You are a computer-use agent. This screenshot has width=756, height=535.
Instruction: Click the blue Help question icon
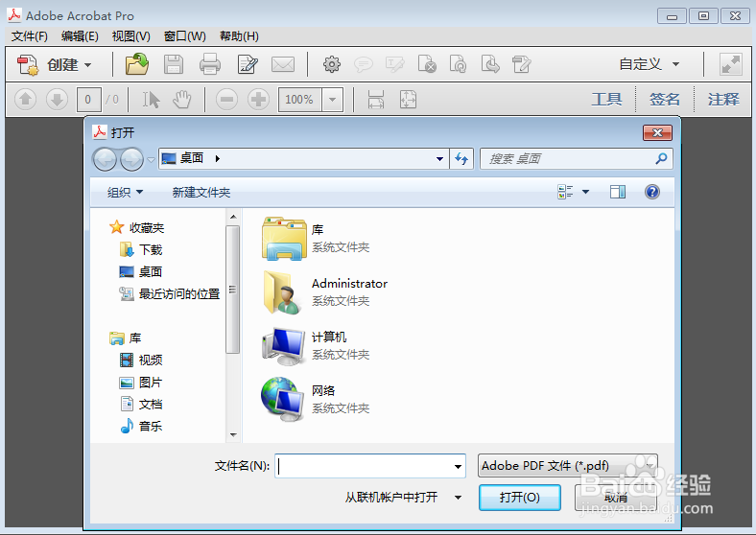[652, 192]
